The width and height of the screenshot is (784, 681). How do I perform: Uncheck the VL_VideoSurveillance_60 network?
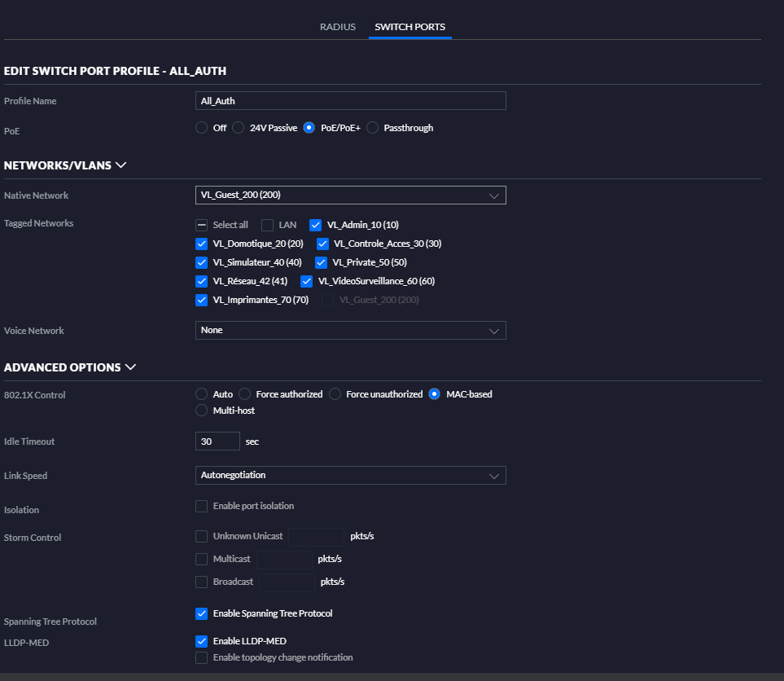(x=307, y=281)
